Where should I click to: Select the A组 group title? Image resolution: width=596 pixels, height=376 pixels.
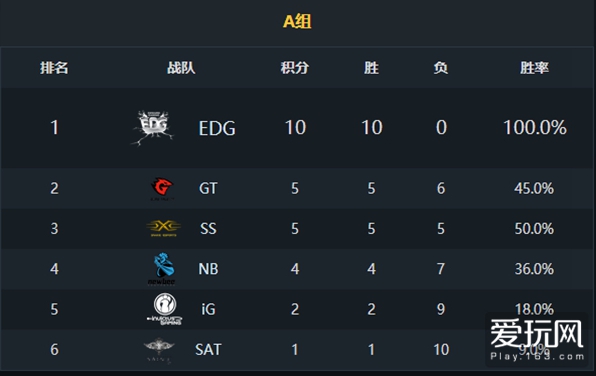coord(297,21)
